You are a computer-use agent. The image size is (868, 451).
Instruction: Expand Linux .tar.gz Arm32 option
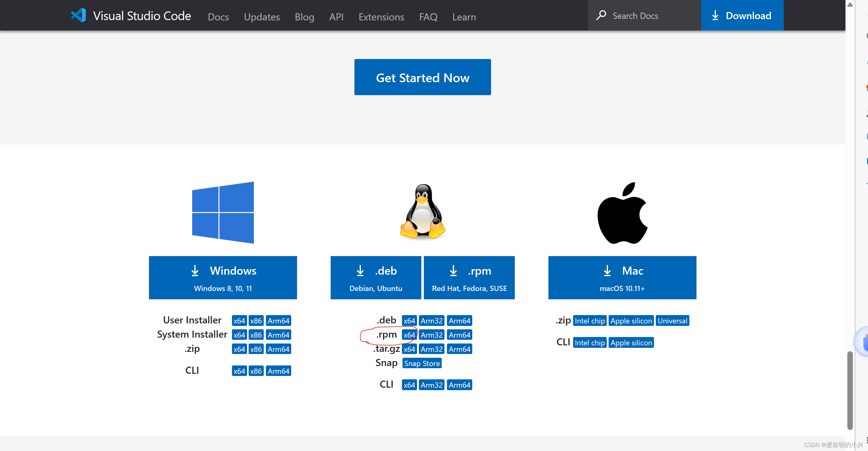432,349
